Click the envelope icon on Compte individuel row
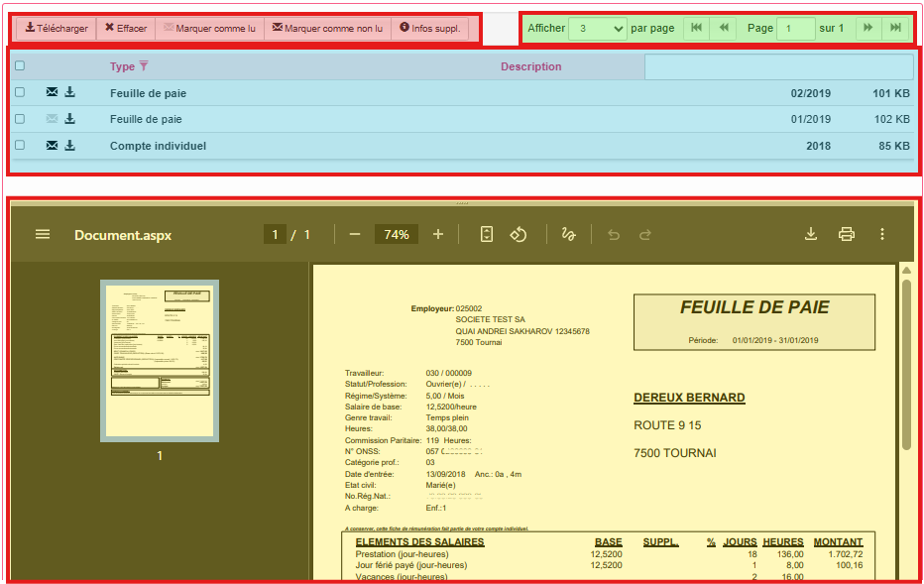The width and height of the screenshot is (924, 584). (52, 146)
